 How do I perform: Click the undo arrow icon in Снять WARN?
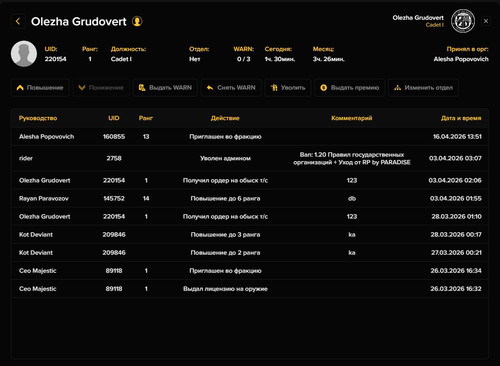(x=210, y=88)
